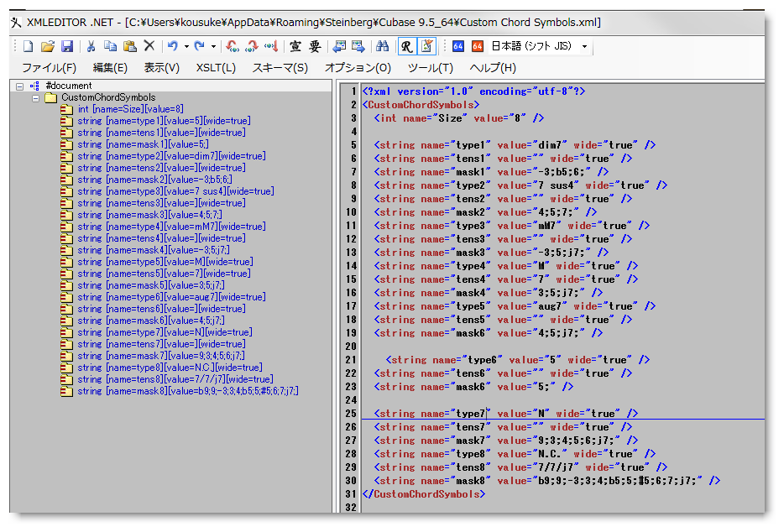The width and height of the screenshot is (784, 532).
Task: Click the blue 64 toolbar icon
Action: click(458, 46)
